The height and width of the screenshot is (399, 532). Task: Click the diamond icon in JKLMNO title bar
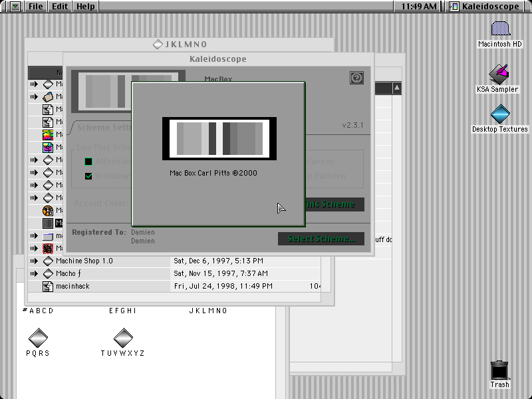pyautogui.click(x=158, y=44)
